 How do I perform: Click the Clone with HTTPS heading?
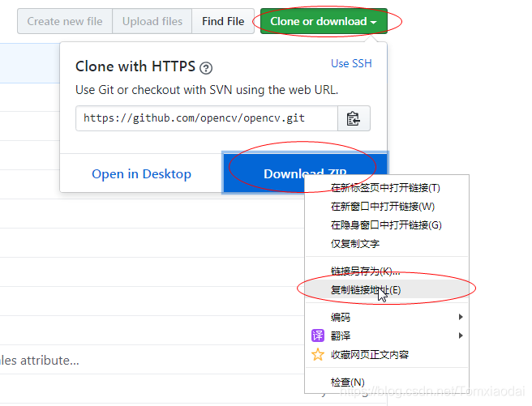pos(135,66)
